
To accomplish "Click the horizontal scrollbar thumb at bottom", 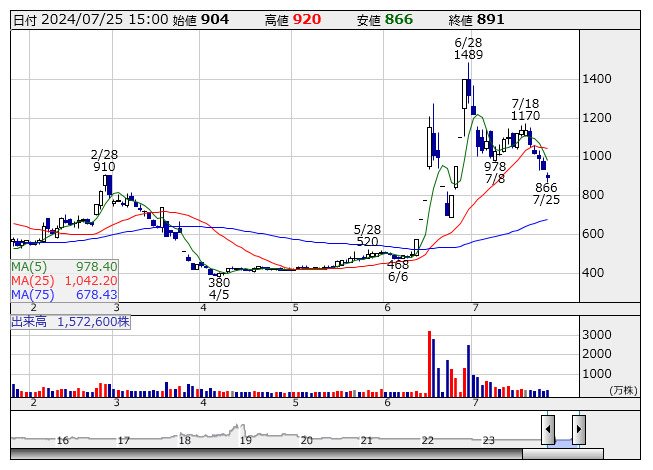I will (563, 453).
